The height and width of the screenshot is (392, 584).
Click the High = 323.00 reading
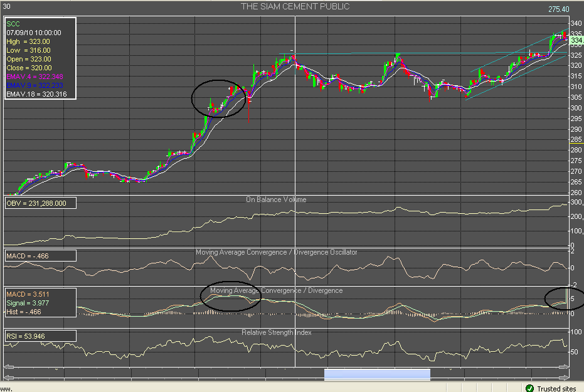28,41
